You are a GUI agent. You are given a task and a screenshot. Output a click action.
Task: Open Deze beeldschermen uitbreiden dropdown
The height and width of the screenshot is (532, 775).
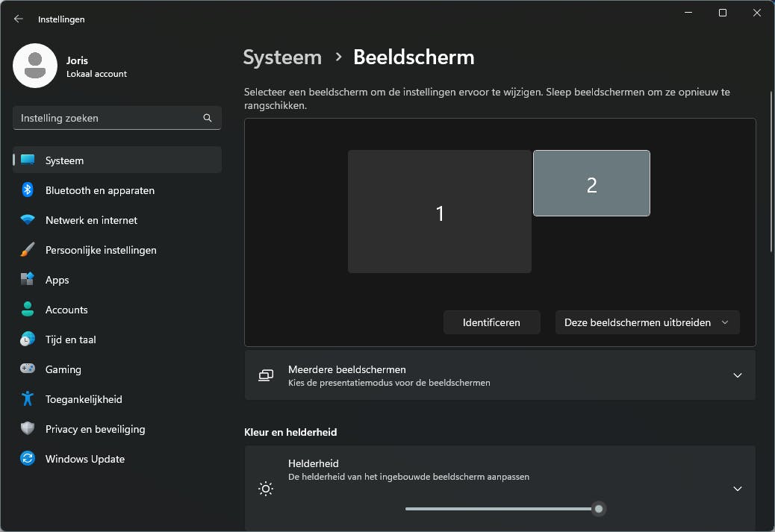[647, 322]
